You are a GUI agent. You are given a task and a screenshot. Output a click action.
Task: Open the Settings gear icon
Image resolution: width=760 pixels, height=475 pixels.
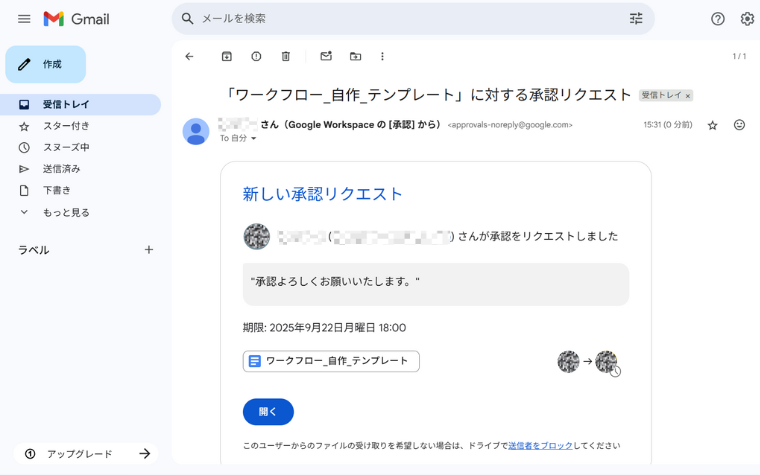pyautogui.click(x=747, y=19)
